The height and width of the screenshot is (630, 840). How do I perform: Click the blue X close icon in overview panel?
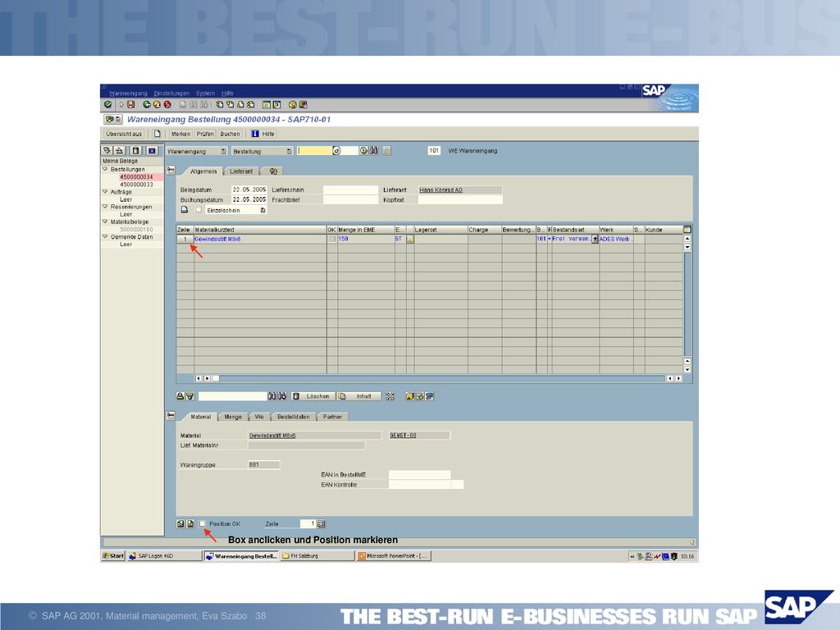point(152,151)
